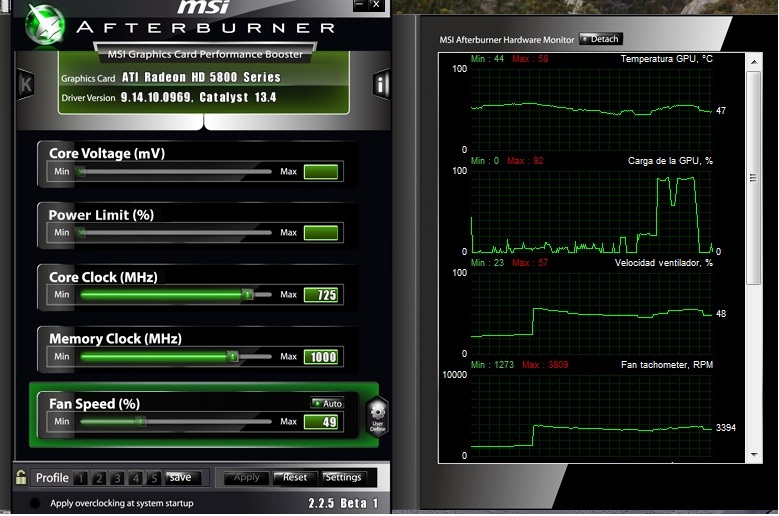This screenshot has height=516, width=779.
Task: Open Fan Speed User Define gear
Action: click(x=378, y=417)
